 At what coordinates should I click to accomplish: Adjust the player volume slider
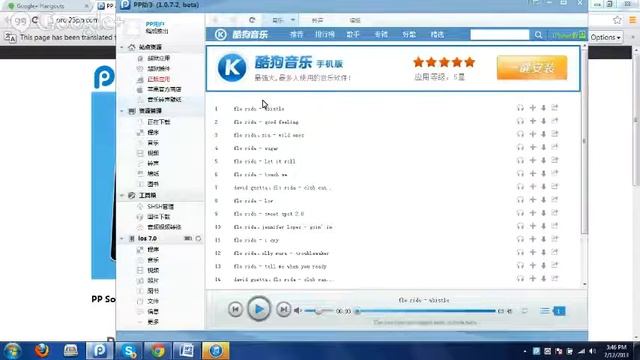coord(319,311)
